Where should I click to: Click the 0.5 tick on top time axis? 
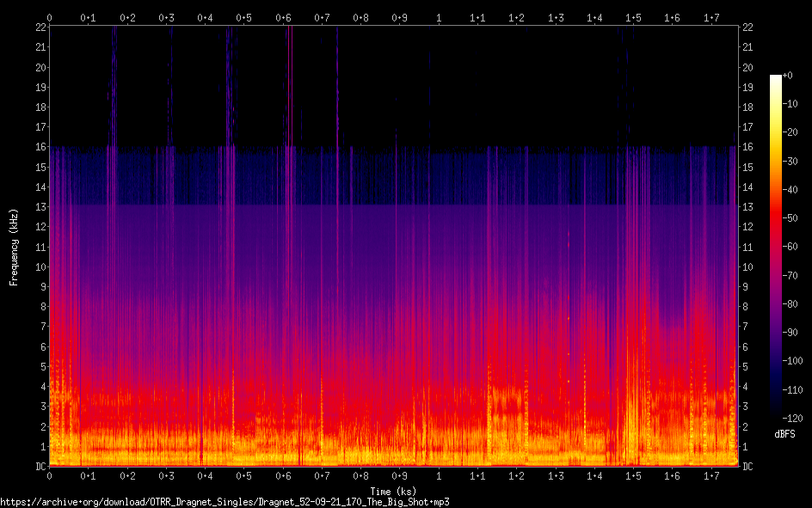(244, 17)
